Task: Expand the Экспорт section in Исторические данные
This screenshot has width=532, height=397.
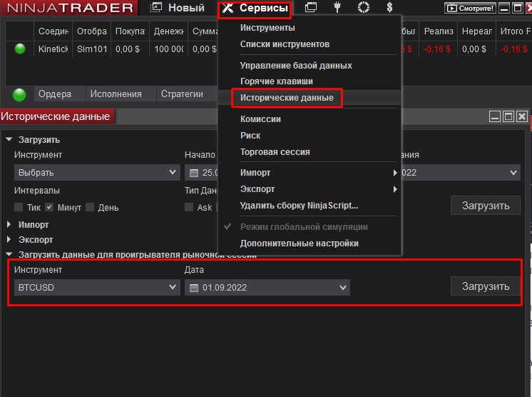Action: (x=9, y=239)
